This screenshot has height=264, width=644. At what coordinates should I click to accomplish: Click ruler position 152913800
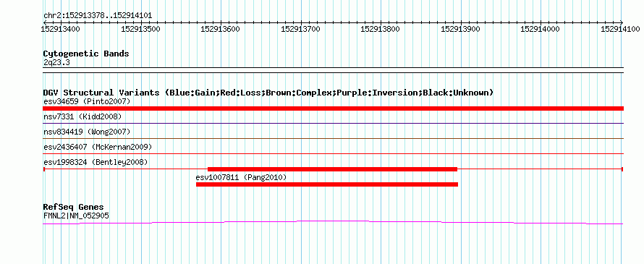[x=381, y=29]
